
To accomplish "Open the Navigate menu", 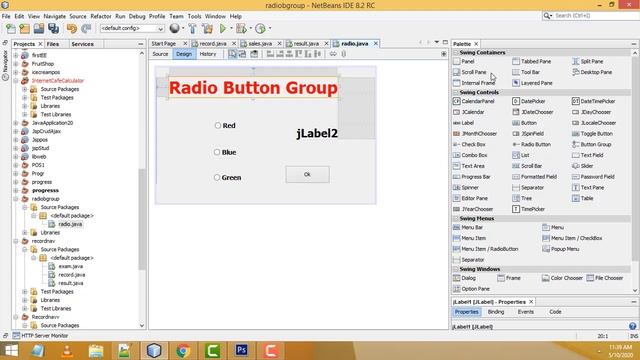I will [55, 16].
